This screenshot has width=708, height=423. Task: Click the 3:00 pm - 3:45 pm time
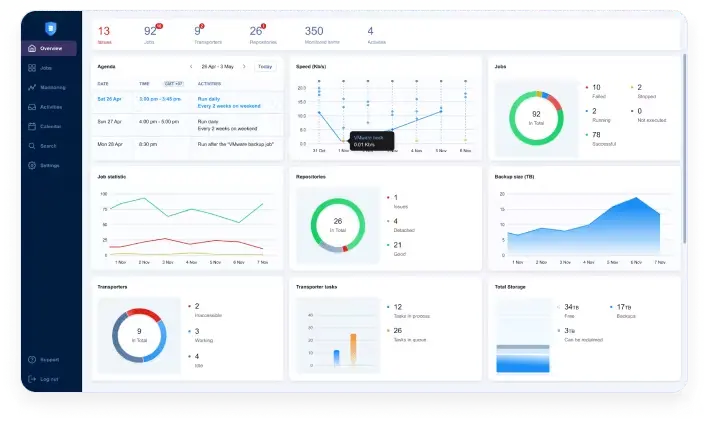coord(160,99)
